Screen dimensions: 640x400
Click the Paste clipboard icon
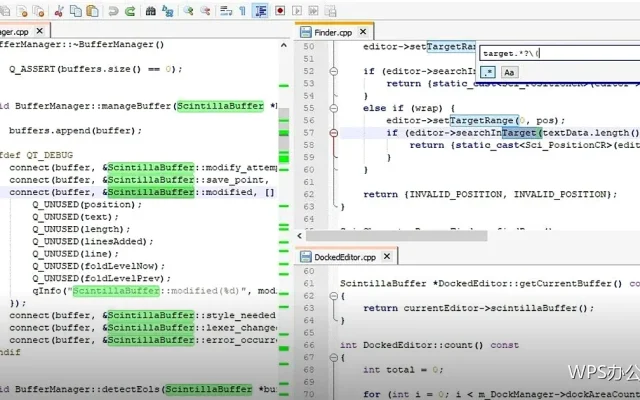tap(93, 11)
